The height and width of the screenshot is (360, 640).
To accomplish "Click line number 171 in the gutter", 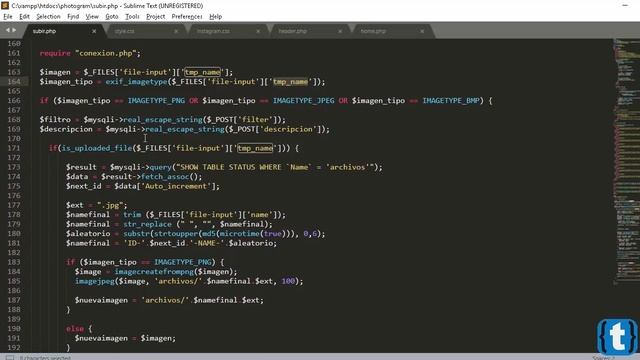I will 14,148.
